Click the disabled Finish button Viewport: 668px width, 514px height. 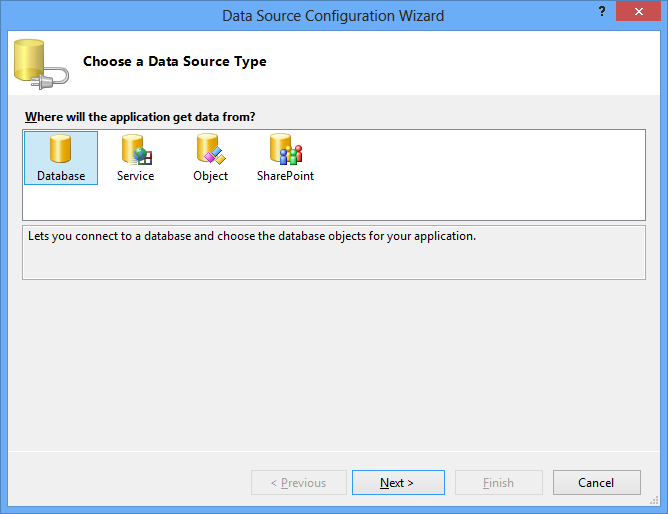(498, 483)
